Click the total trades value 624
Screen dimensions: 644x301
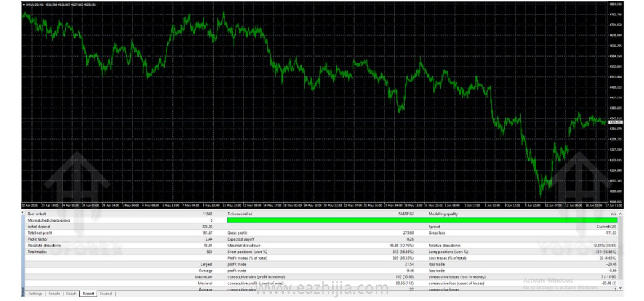pyautogui.click(x=209, y=252)
